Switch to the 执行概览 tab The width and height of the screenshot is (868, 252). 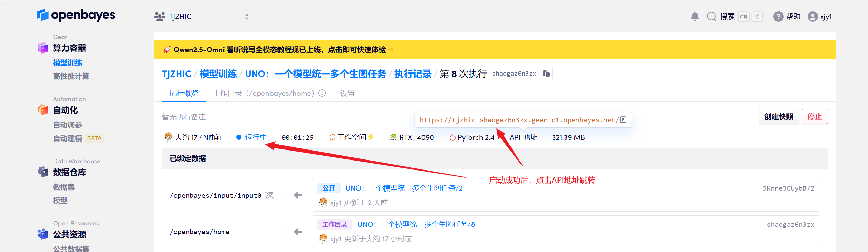(184, 93)
